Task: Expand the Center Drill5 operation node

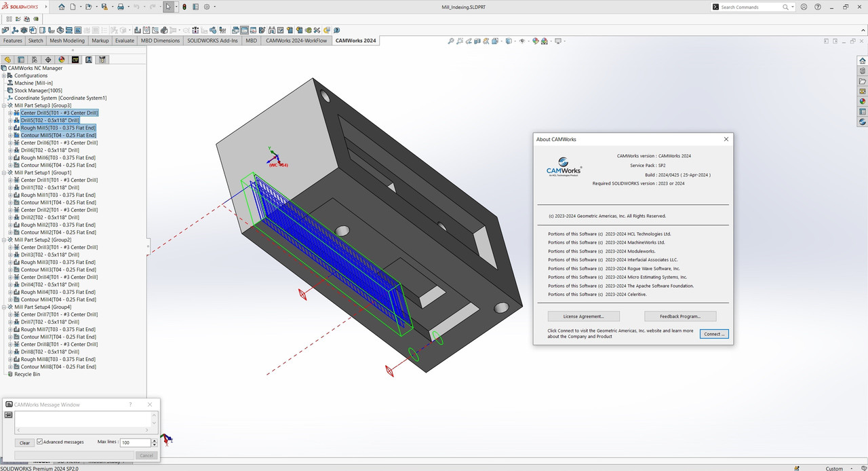Action: tap(9, 113)
